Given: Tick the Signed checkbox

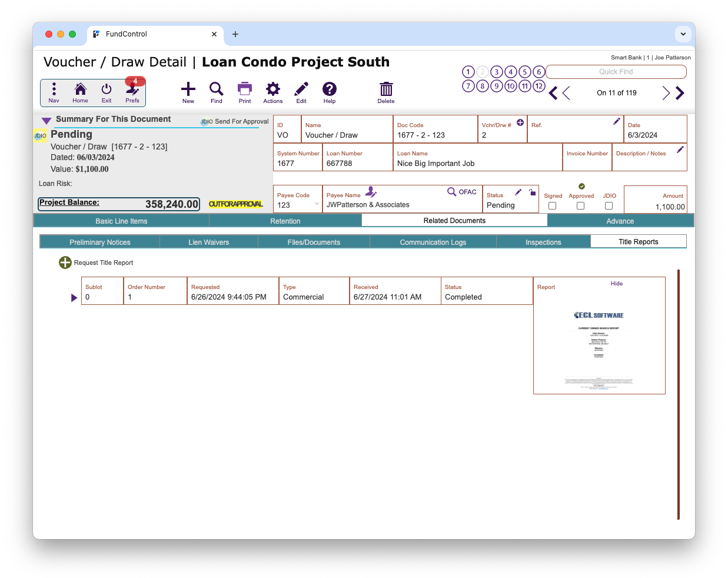Looking at the screenshot, I should point(552,206).
